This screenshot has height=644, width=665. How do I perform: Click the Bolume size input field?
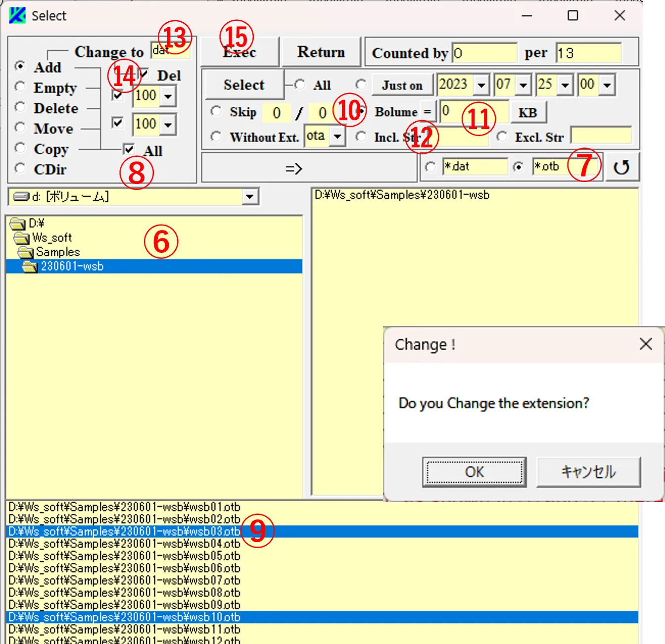point(474,111)
